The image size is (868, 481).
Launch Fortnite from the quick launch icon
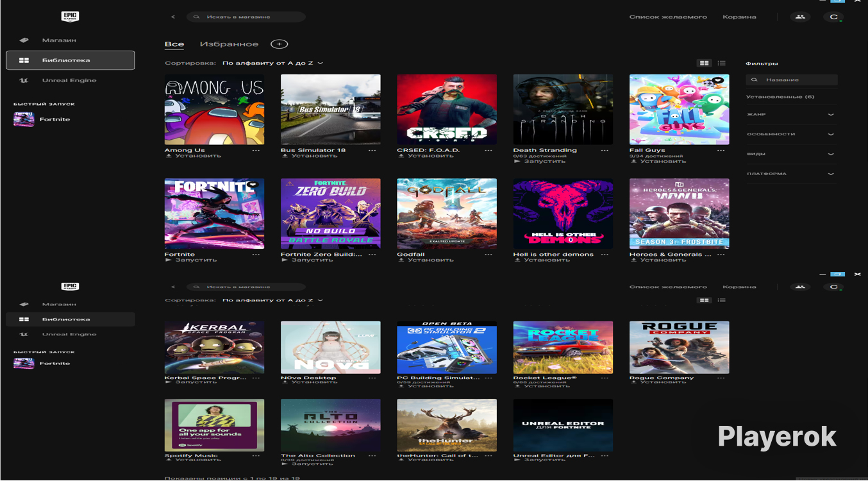click(24, 119)
